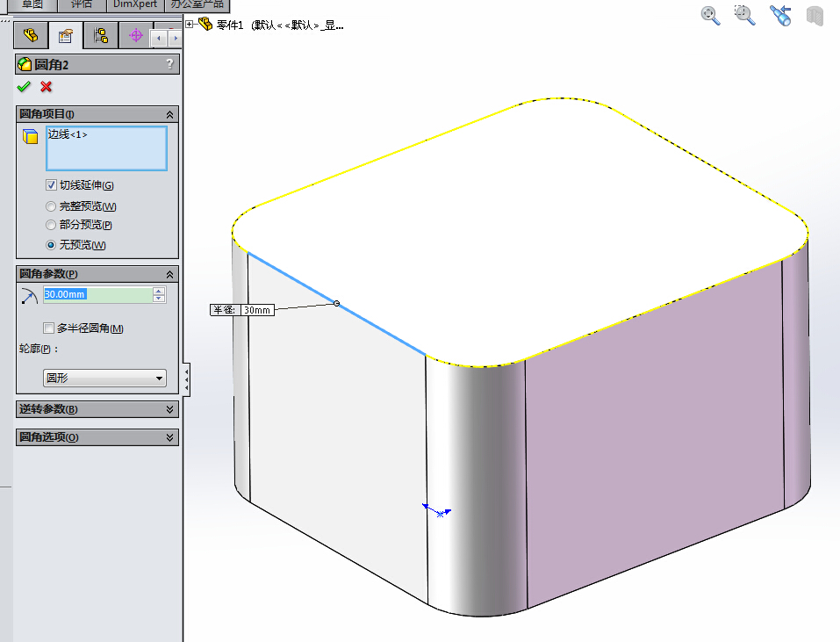Switch to the PropertyManager tab icon
Screen dimensions: 840x642
pyautogui.click(x=65, y=35)
